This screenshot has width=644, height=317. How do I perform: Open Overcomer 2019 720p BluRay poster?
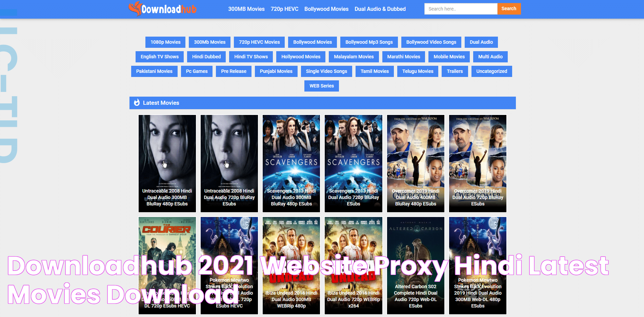478,163
